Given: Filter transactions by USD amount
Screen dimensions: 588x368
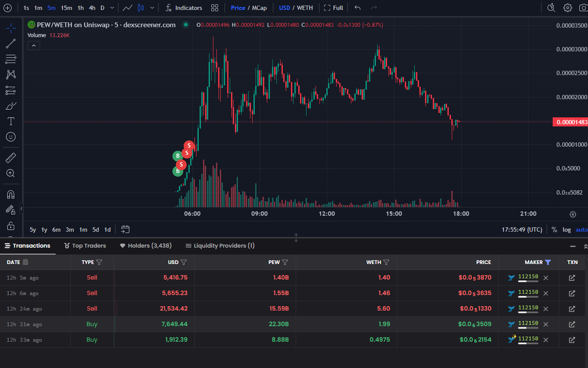Looking at the screenshot, I should point(184,262).
